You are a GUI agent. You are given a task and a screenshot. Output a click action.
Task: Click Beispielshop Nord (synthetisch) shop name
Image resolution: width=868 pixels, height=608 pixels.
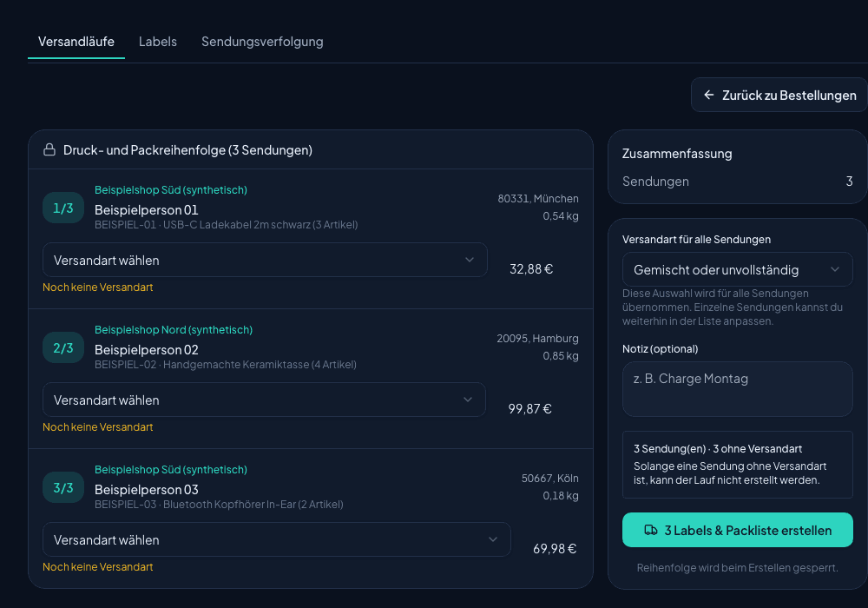point(174,330)
